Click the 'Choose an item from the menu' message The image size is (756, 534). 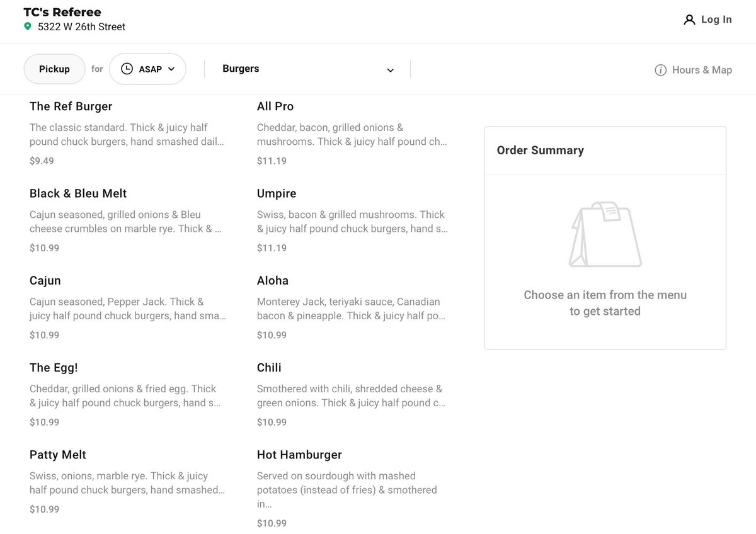click(605, 303)
